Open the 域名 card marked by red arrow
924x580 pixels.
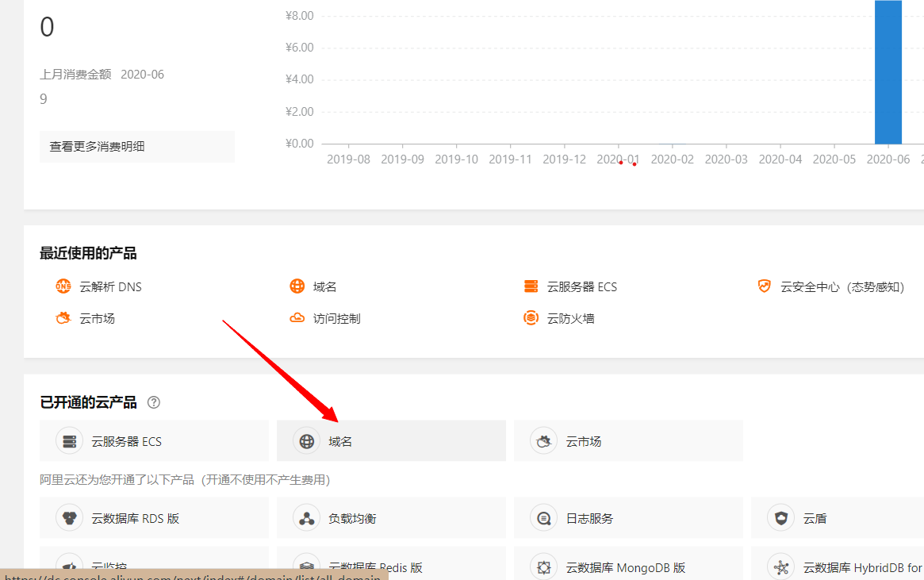tap(391, 440)
